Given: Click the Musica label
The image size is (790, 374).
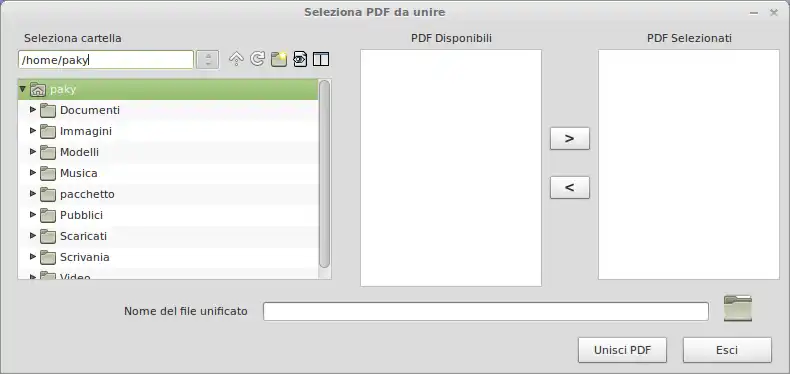Looking at the screenshot, I should click(x=79, y=173).
